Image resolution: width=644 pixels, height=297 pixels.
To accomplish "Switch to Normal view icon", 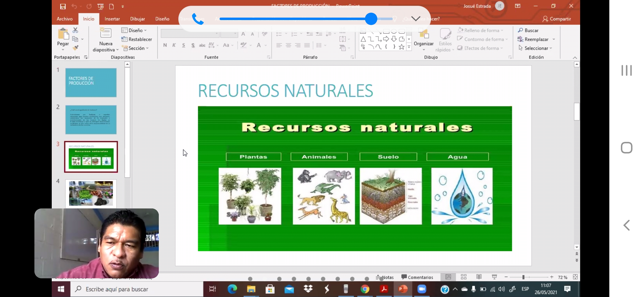I will coord(448,277).
